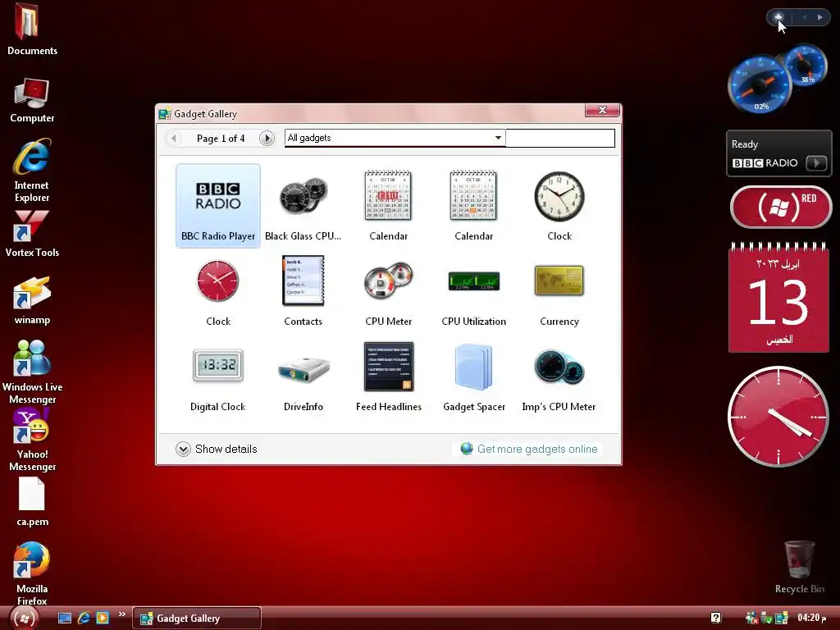
Task: Pick the CPU Utilization gadget
Action: [473, 292]
